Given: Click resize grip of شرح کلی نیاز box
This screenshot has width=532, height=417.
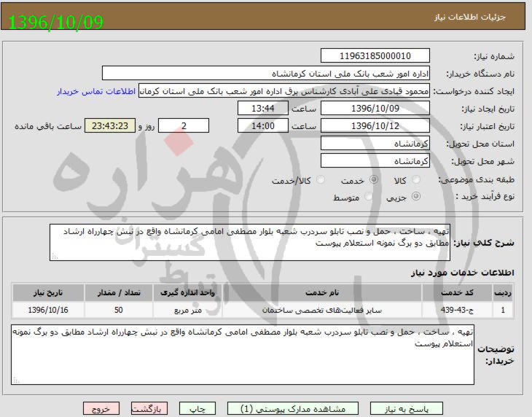Looking at the screenshot, I should (55, 257).
